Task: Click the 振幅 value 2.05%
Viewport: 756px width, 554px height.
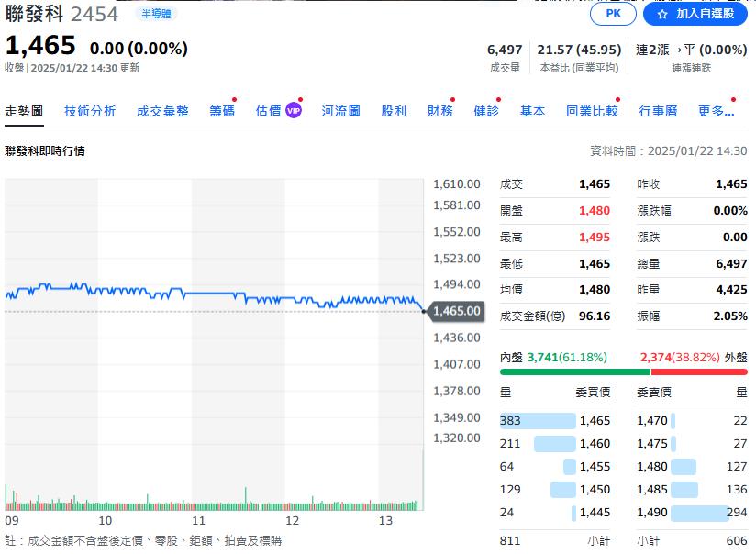Action: 730,316
